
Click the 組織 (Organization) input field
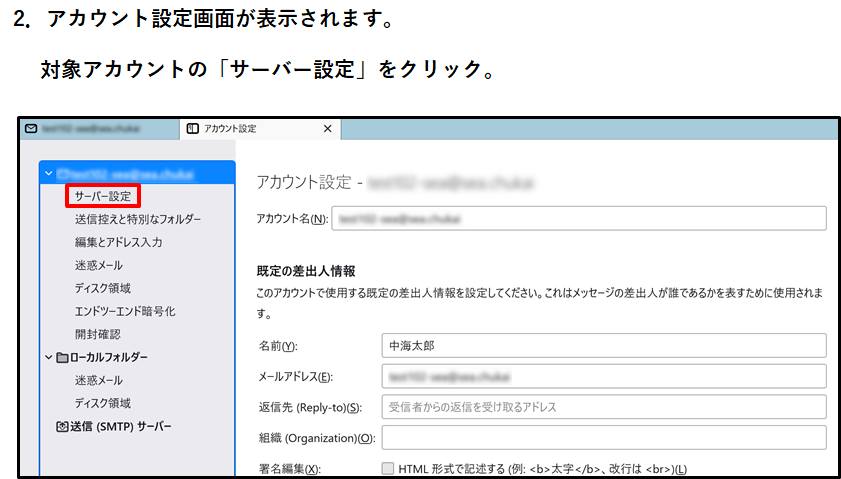pyautogui.click(x=603, y=438)
